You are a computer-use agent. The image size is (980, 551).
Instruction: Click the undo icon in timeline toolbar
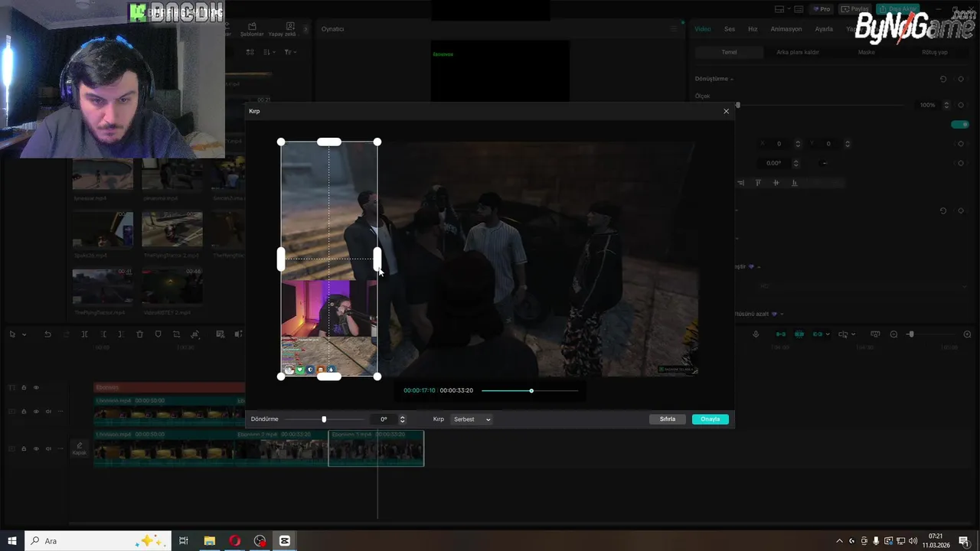tap(47, 334)
